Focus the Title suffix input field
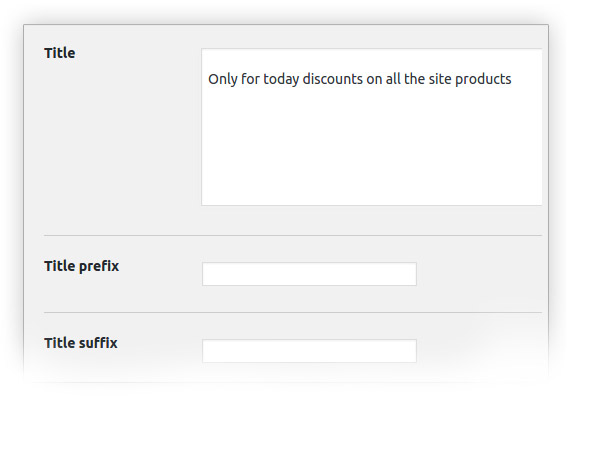 [x=309, y=351]
